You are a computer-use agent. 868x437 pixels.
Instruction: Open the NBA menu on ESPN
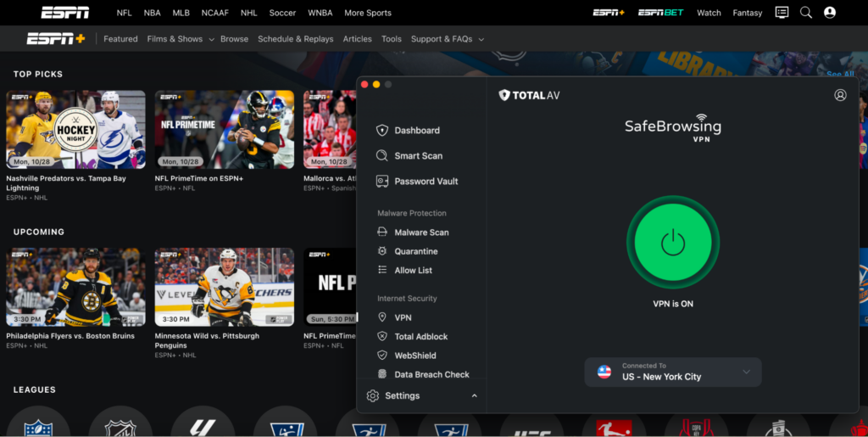(x=153, y=13)
